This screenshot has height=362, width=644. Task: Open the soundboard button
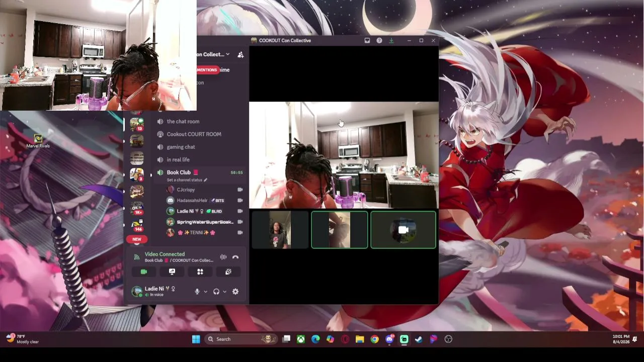point(228,271)
